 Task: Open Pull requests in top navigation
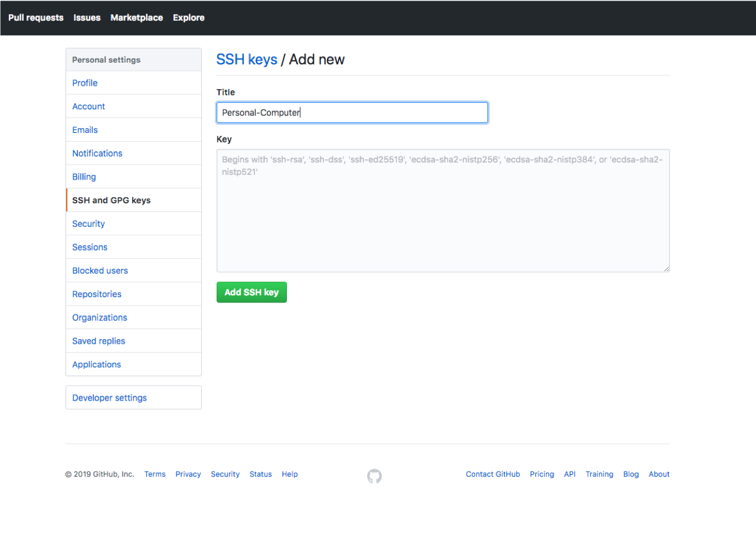36,18
